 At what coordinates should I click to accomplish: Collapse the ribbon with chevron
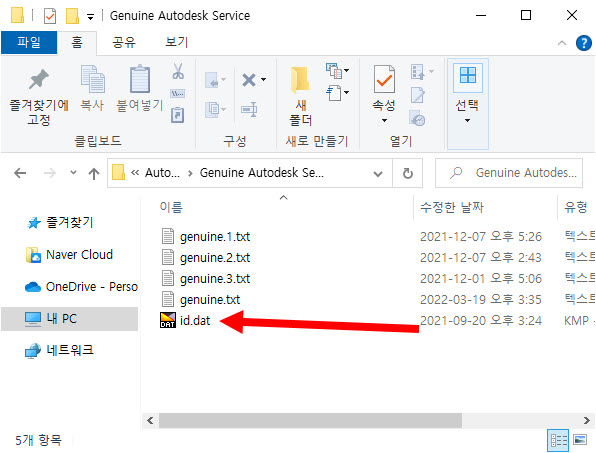(x=562, y=43)
